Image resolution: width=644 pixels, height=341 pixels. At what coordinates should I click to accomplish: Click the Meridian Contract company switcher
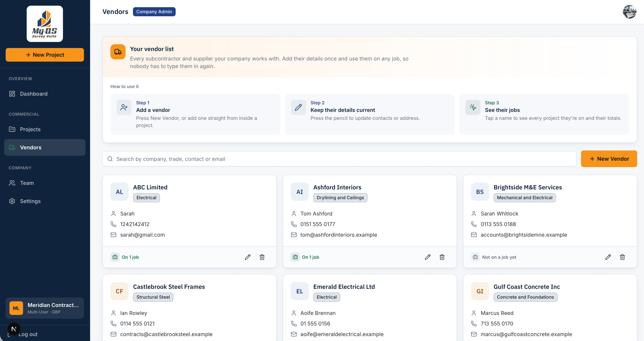(45, 308)
